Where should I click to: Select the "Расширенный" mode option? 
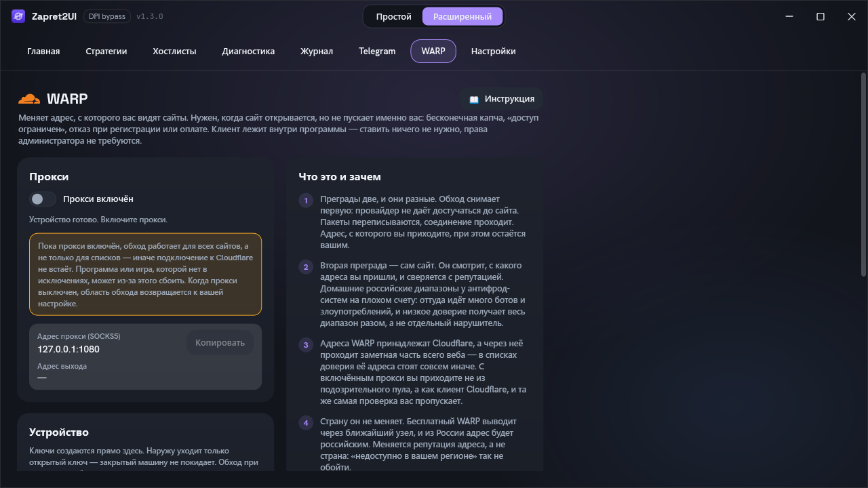pyautogui.click(x=462, y=16)
